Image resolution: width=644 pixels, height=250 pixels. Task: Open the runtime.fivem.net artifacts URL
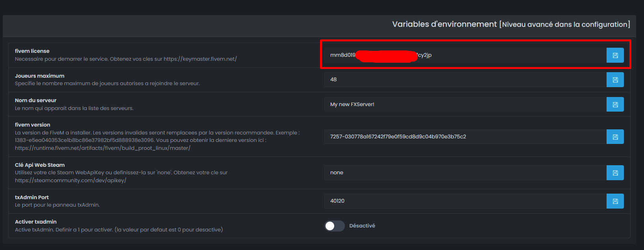coord(102,148)
